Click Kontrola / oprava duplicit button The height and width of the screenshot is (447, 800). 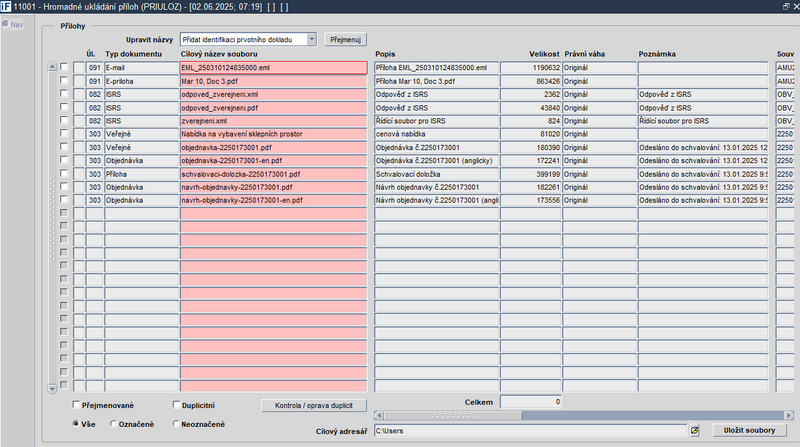point(314,406)
